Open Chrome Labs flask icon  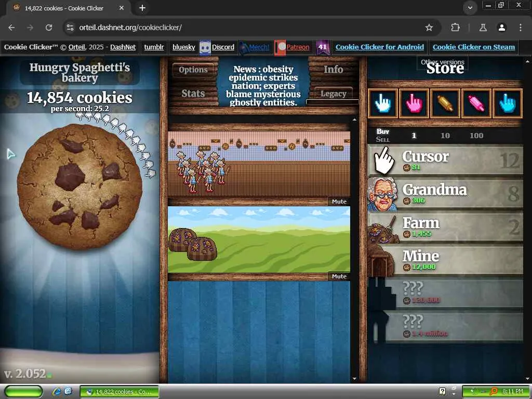pyautogui.click(x=483, y=28)
